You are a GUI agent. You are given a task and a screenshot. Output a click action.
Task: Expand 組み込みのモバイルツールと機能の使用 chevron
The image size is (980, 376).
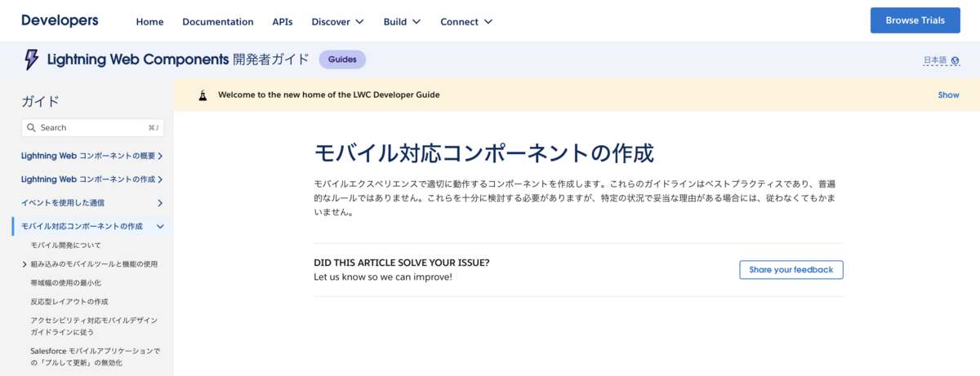(24, 264)
